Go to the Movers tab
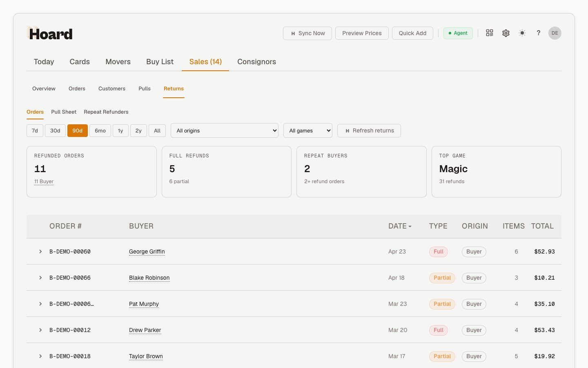 (118, 62)
